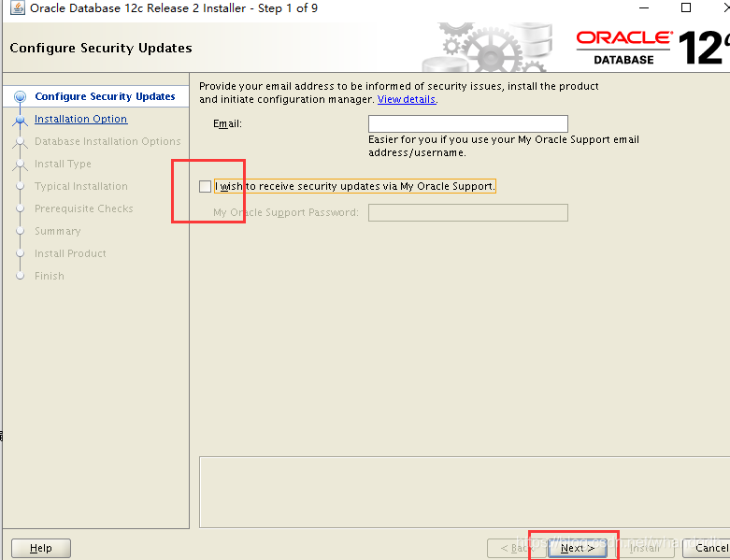This screenshot has height=560, width=730.
Task: Click the Prerequisite Checks step
Action: click(84, 208)
